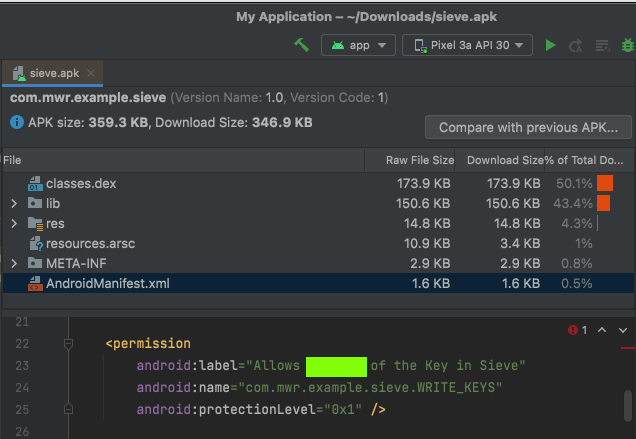Screen dimensions: 636x439
Task: Open the Pixel 3a API 30 device dropdown
Action: click(467, 45)
